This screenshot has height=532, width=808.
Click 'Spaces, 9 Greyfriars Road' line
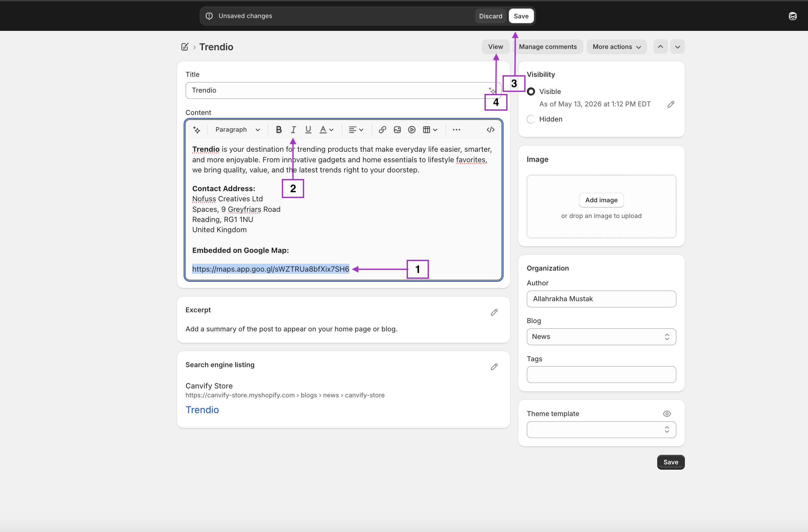(236, 210)
